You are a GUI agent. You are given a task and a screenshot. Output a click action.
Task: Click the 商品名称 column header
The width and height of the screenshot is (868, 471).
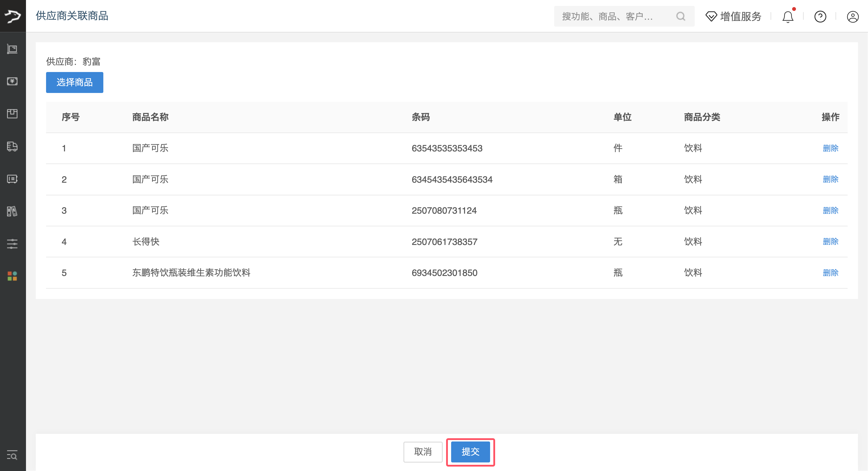click(150, 117)
